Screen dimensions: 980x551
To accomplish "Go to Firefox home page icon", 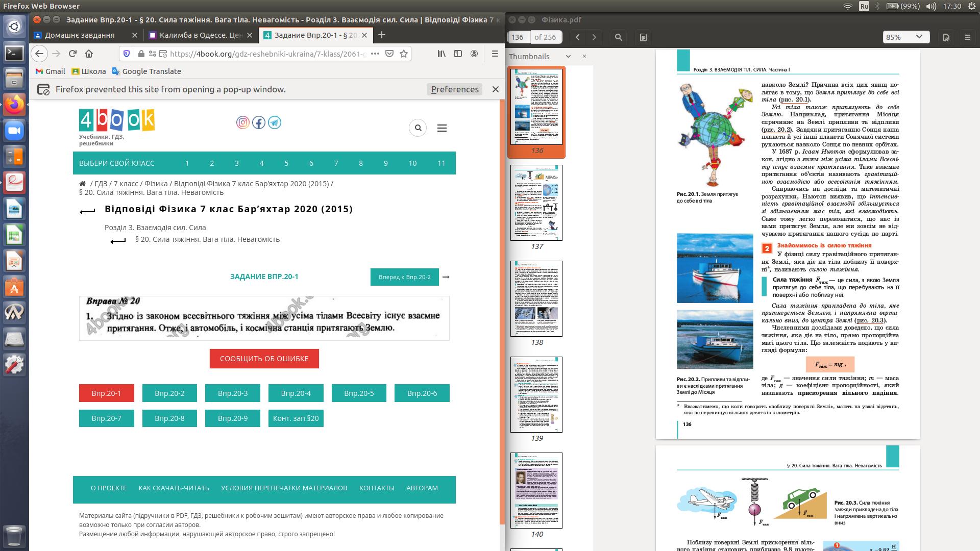I will pyautogui.click(x=89, y=54).
